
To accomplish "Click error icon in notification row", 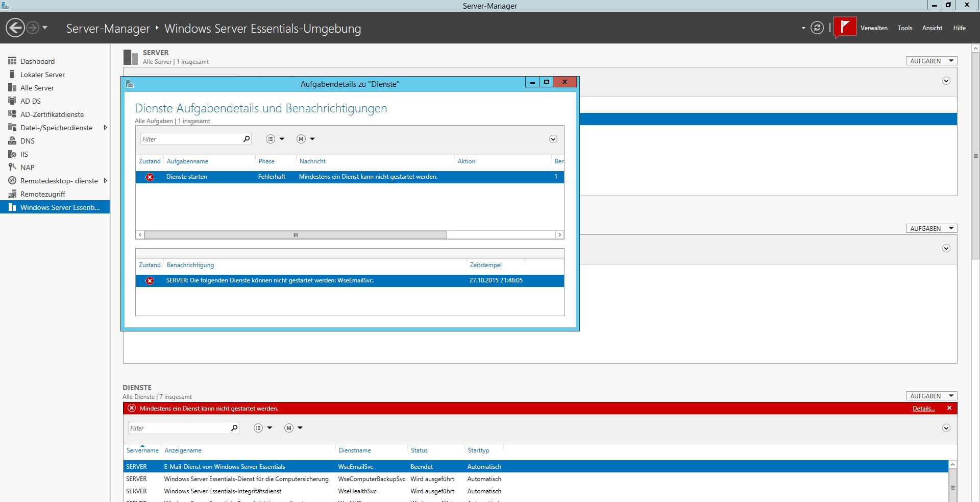I will click(150, 280).
